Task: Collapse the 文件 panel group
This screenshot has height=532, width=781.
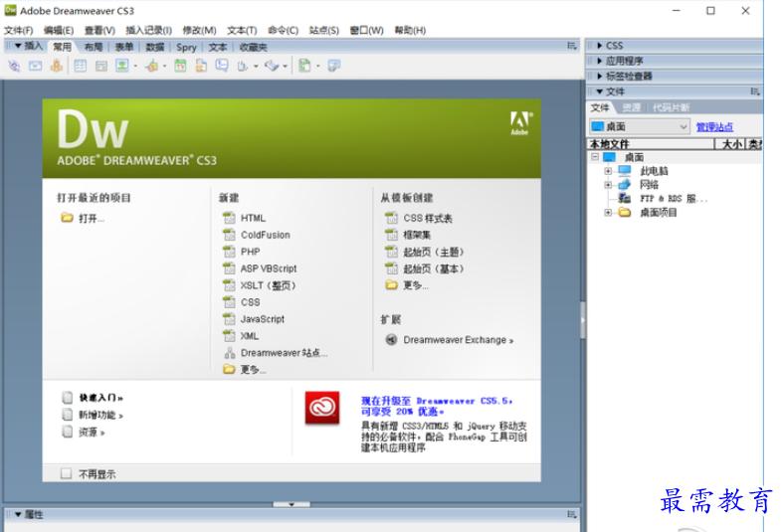Action: tap(600, 91)
